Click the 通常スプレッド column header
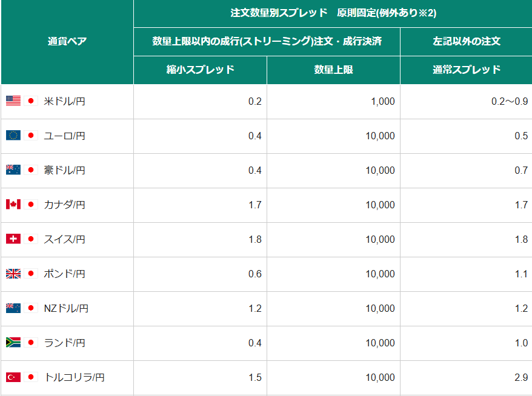Image resolution: width=532 pixels, height=396 pixels. point(466,70)
